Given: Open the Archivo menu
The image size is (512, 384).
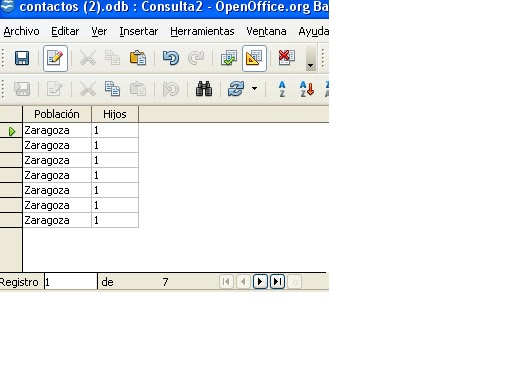Looking at the screenshot, I should [x=21, y=31].
